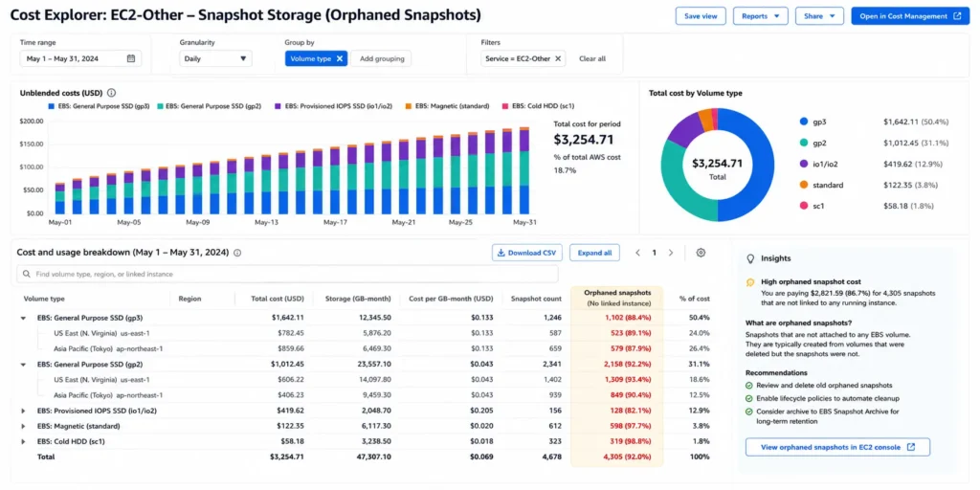Go to next page of breakdown table
This screenshot has height=490, width=980.
point(671,253)
